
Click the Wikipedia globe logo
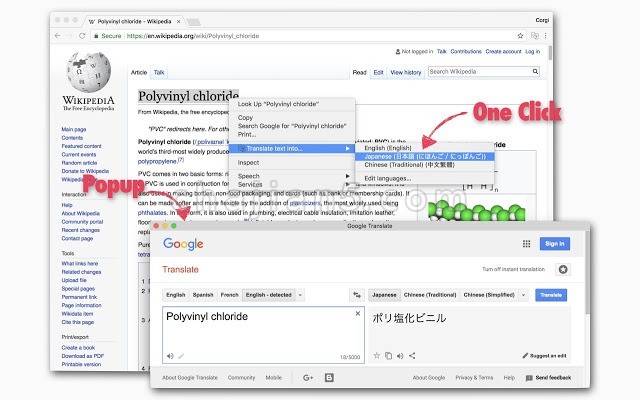coord(89,72)
